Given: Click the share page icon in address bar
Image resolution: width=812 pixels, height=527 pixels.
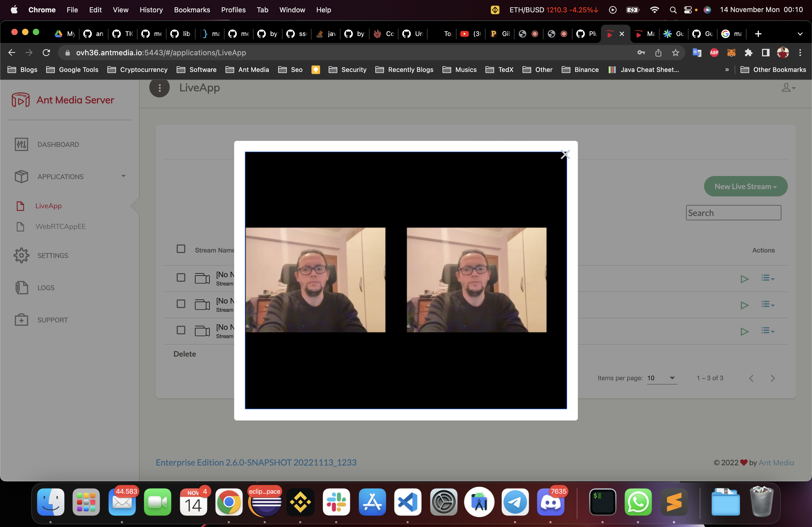Looking at the screenshot, I should point(658,53).
